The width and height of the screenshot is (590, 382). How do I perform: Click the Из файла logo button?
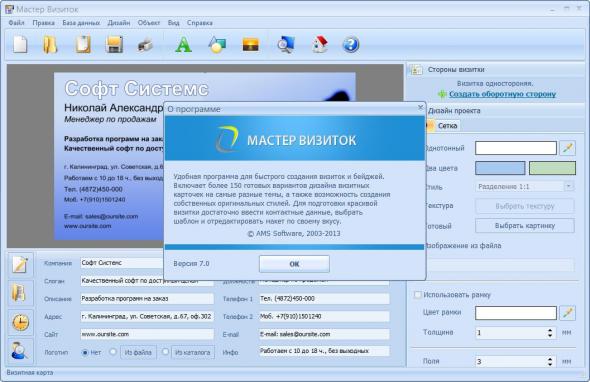(138, 353)
